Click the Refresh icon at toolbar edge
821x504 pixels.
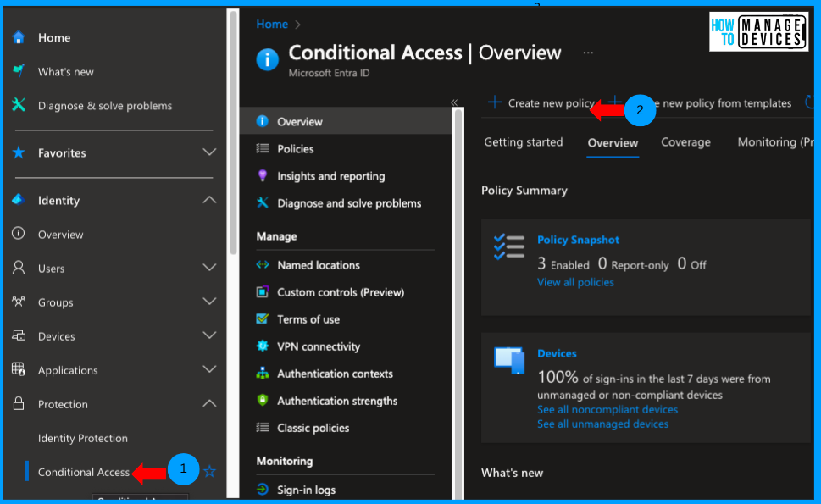pos(809,102)
